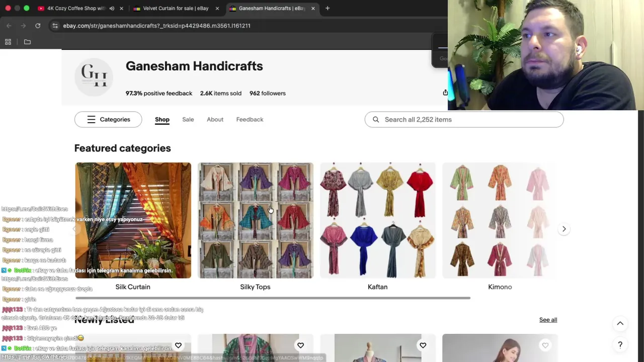Click the Ganesham Handicrafts GH logo
The image size is (644, 362).
tap(94, 76)
